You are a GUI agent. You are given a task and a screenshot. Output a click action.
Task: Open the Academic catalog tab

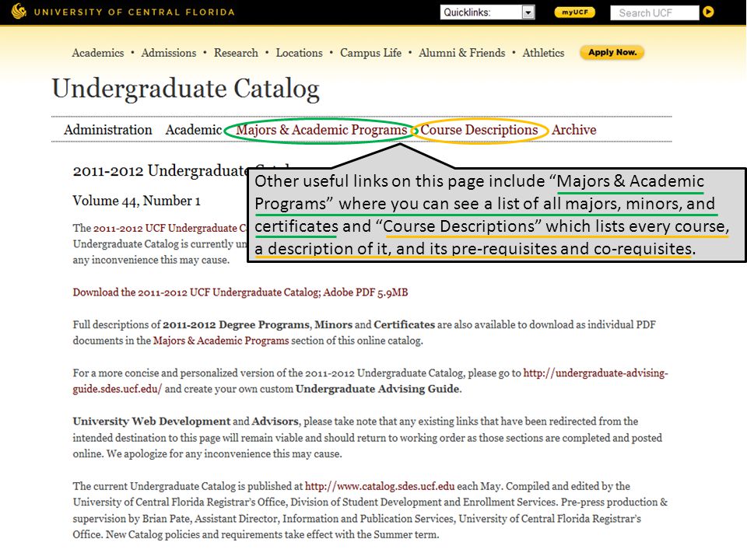tap(194, 130)
